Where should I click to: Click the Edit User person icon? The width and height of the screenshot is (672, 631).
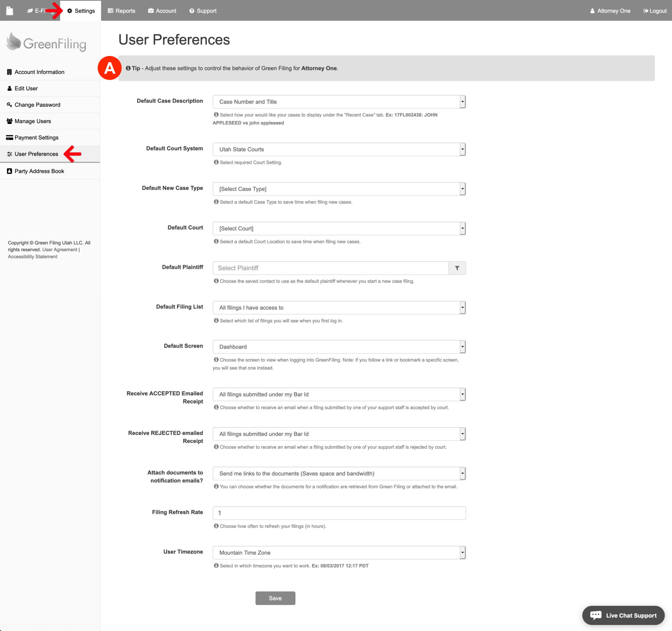[x=10, y=88]
